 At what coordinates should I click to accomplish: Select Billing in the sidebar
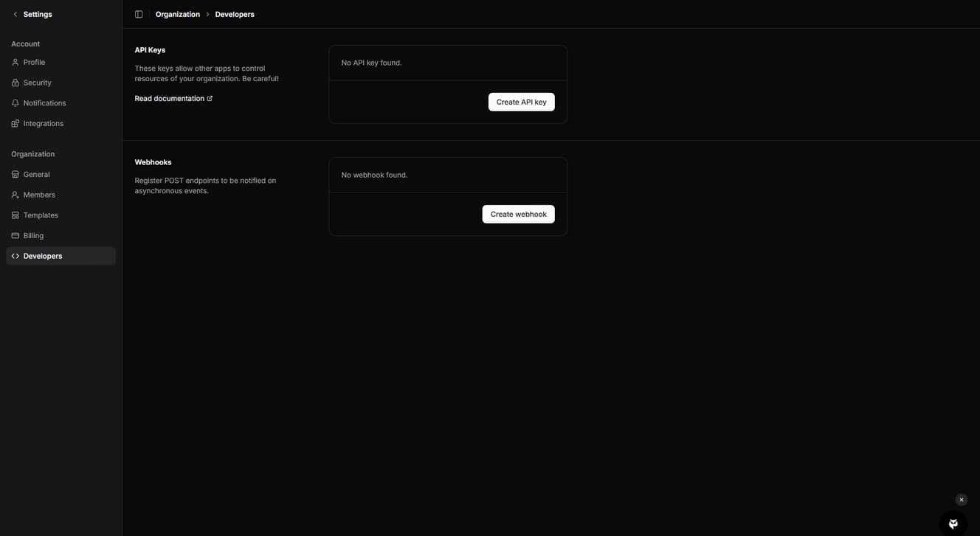tap(33, 235)
